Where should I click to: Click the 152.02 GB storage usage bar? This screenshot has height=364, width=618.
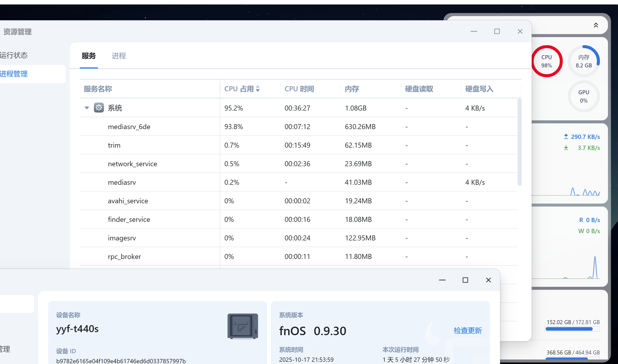pyautogui.click(x=572, y=329)
